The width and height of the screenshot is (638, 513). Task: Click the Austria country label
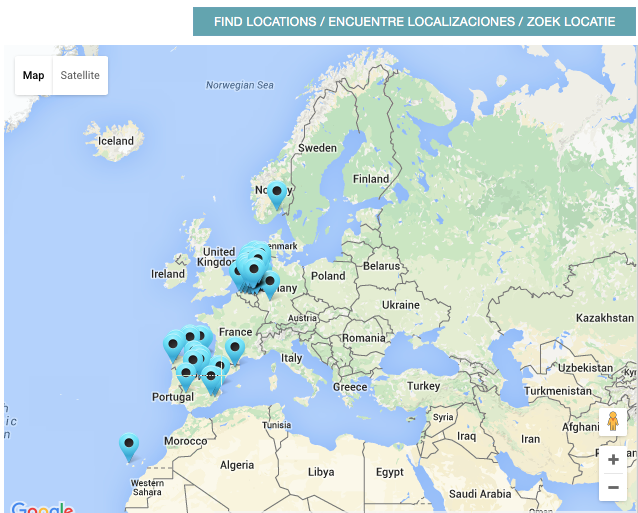[x=302, y=318]
